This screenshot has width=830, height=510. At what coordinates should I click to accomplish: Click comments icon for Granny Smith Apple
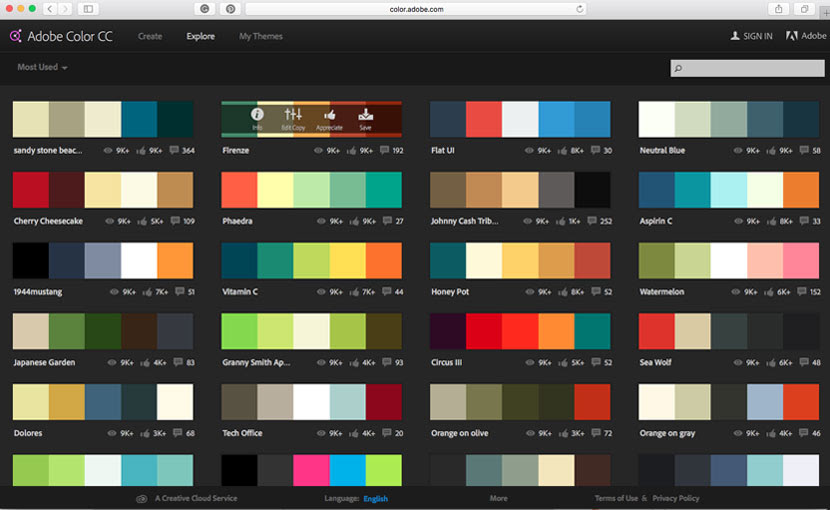(x=387, y=362)
